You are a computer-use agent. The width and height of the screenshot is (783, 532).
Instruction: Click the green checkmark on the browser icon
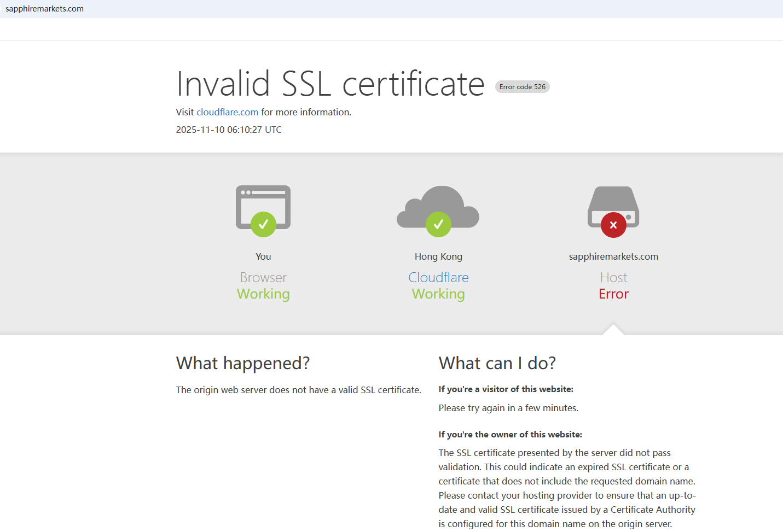(x=263, y=224)
